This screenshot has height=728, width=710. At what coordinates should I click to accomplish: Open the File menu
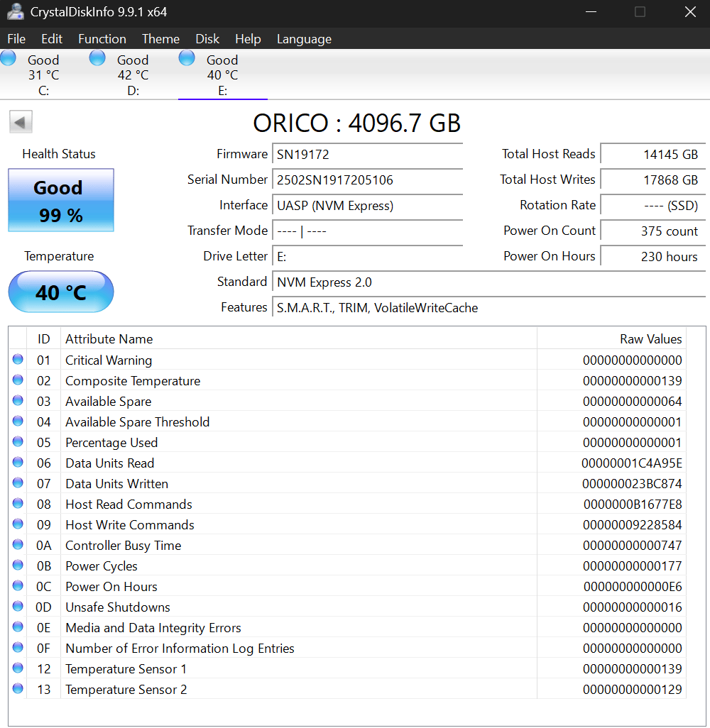[17, 39]
